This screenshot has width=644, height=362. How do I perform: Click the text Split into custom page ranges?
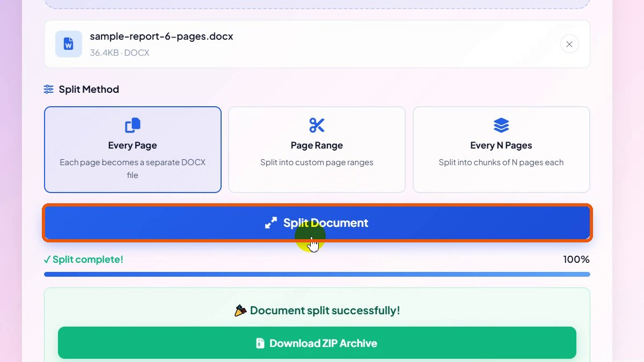(317, 162)
